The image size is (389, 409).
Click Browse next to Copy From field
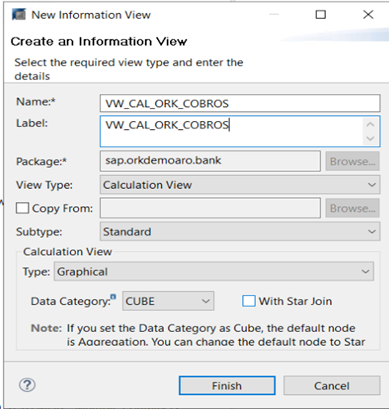[x=353, y=208]
